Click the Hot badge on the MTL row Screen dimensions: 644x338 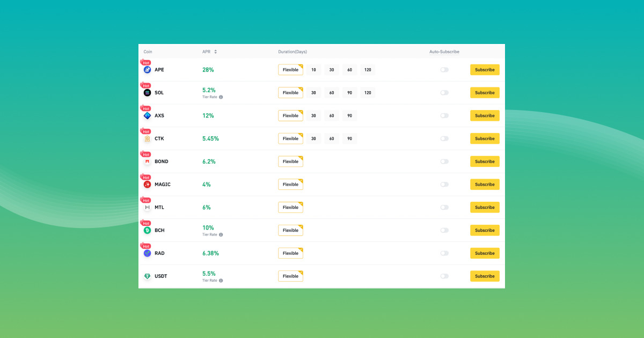(145, 200)
